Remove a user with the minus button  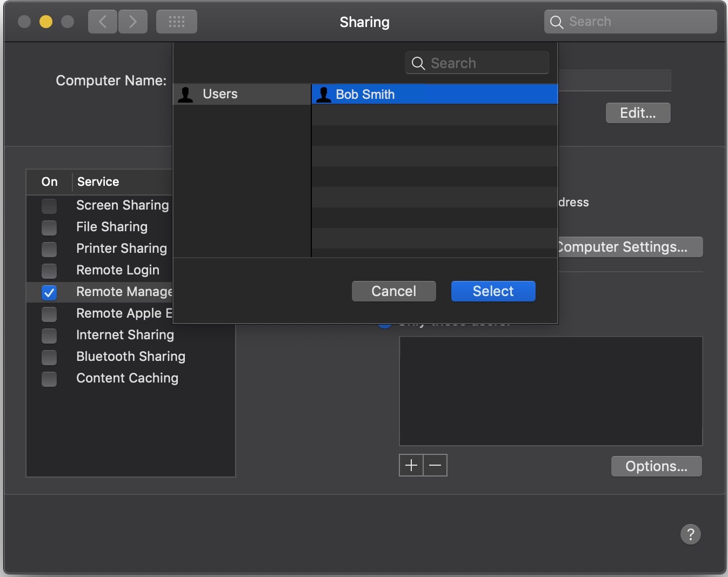[x=435, y=465]
